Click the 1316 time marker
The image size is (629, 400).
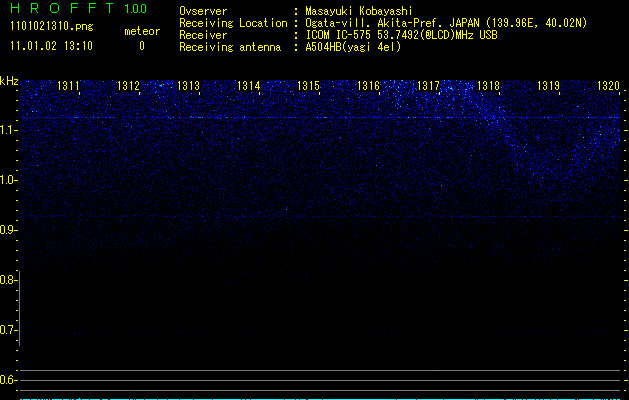[x=368, y=86]
